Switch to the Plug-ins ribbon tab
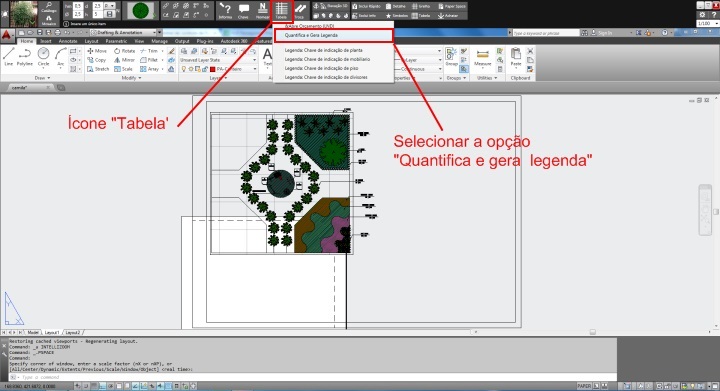The height and width of the screenshot is (391, 720). pyautogui.click(x=205, y=41)
